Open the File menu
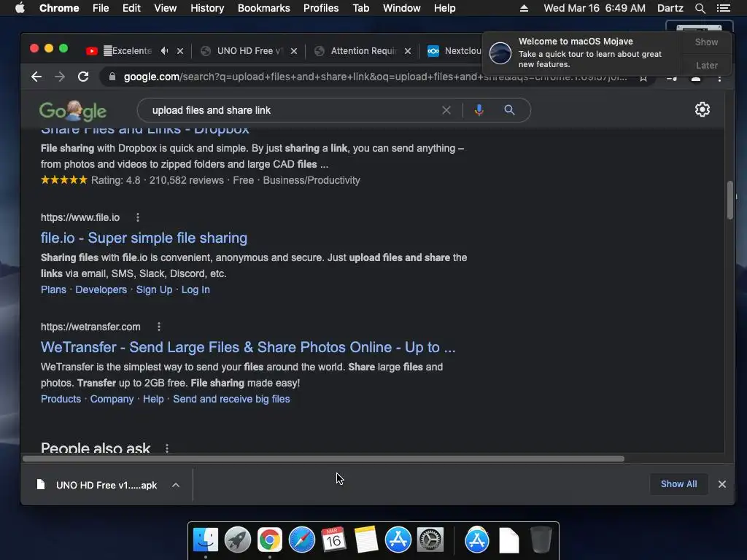 [101, 8]
